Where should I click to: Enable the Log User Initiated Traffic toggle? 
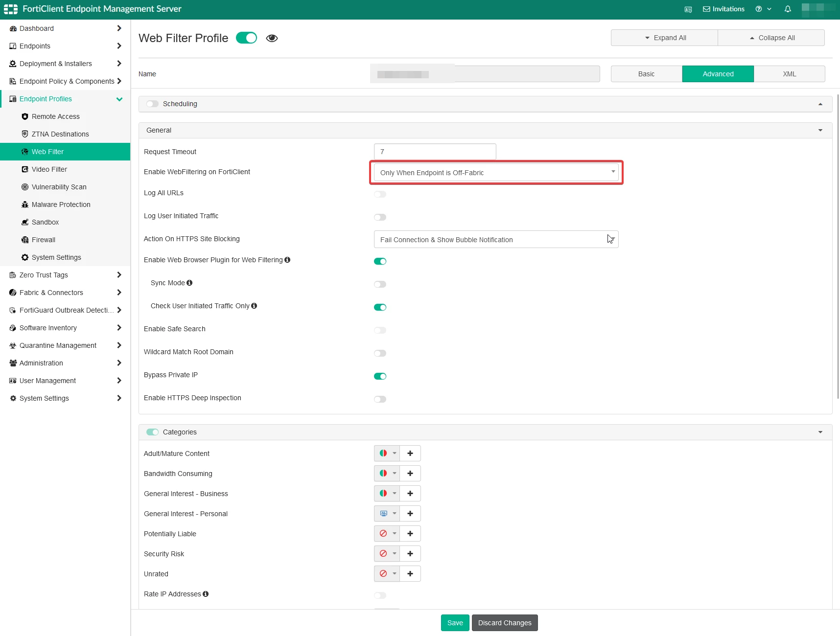point(380,217)
